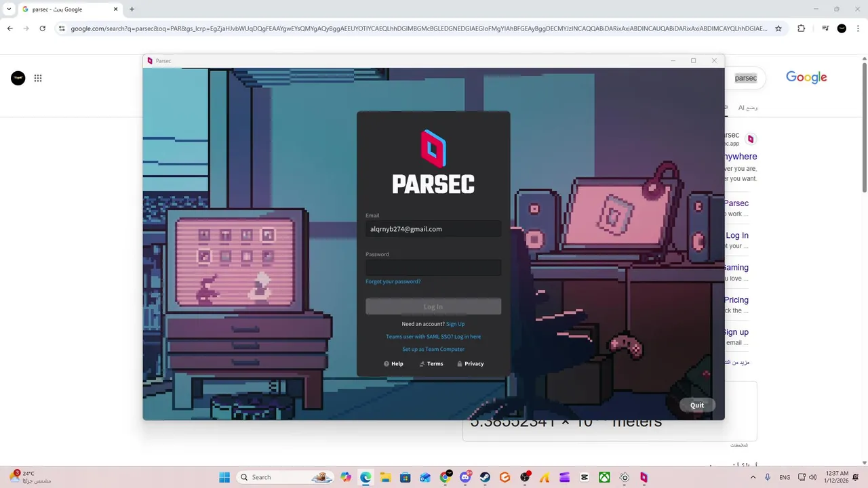Click the Google logo on search page

click(806, 77)
